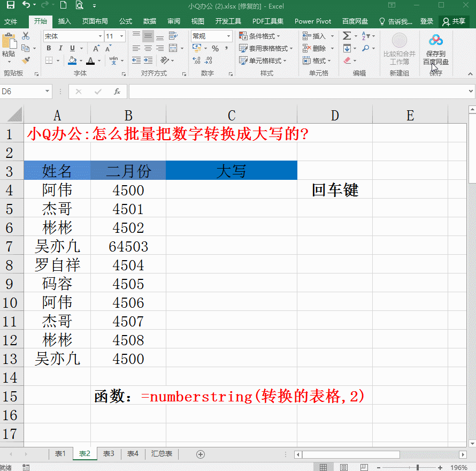
Task: Merge and center cells
Action: point(173,48)
